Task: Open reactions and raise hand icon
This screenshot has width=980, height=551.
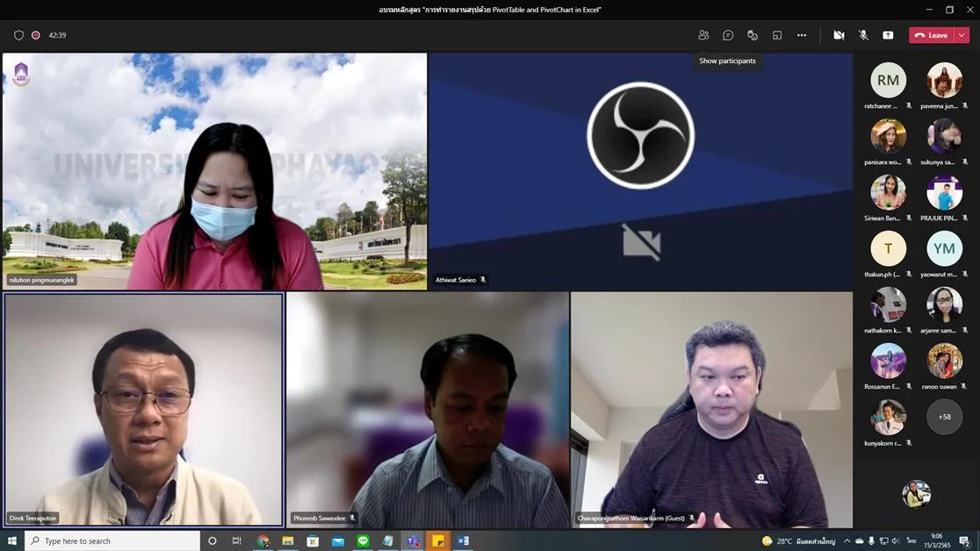Action: (753, 35)
